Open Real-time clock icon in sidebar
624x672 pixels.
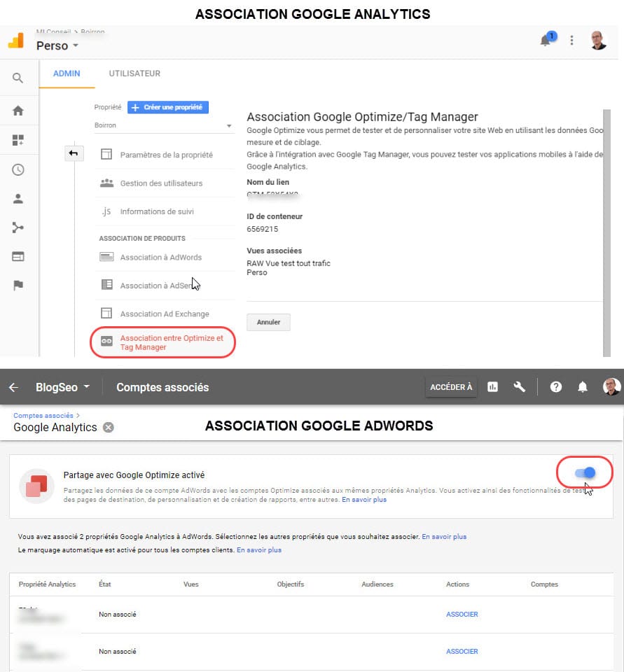18,169
